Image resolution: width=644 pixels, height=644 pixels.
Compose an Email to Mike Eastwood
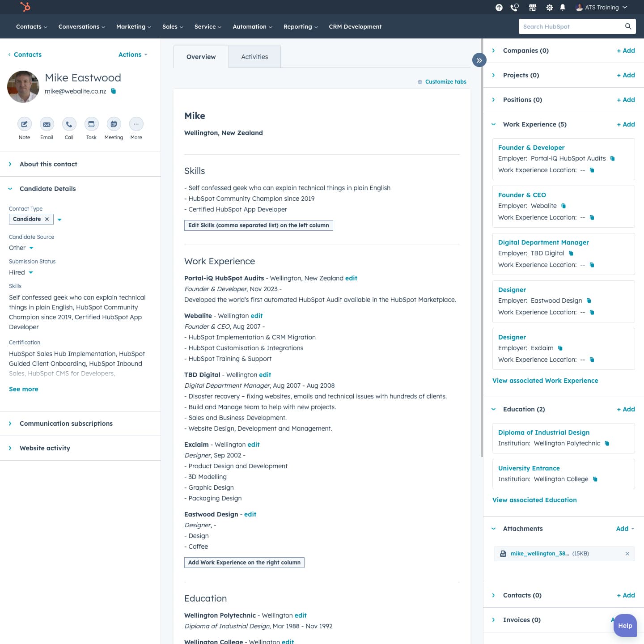pos(47,124)
